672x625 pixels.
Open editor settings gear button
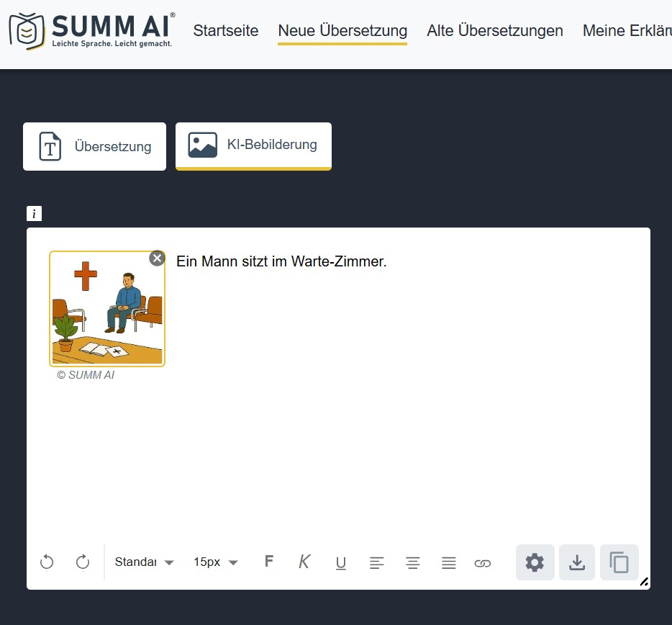tap(535, 562)
